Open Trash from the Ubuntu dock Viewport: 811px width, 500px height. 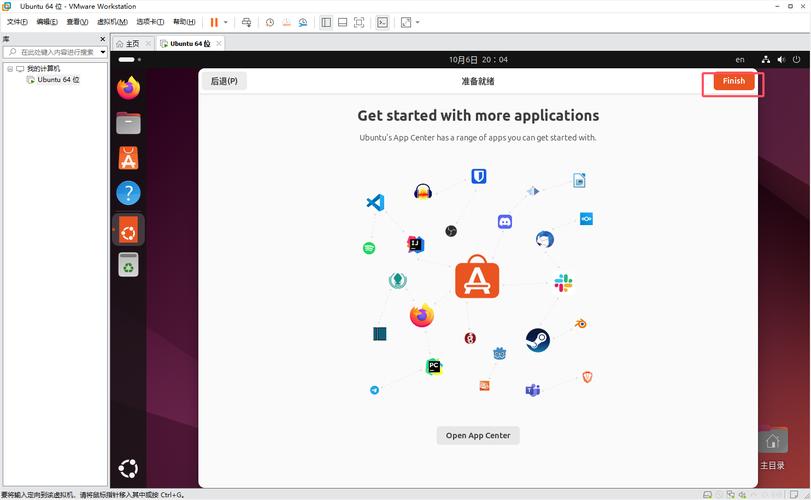[128, 264]
